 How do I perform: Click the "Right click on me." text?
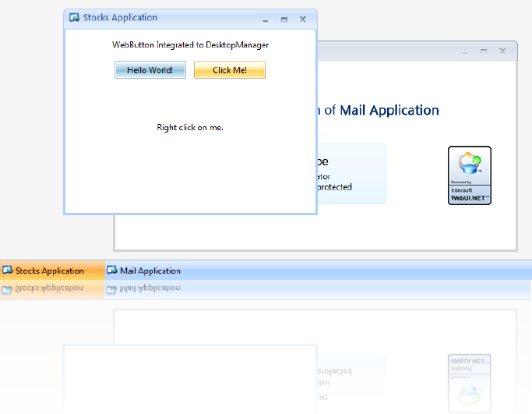click(x=190, y=127)
